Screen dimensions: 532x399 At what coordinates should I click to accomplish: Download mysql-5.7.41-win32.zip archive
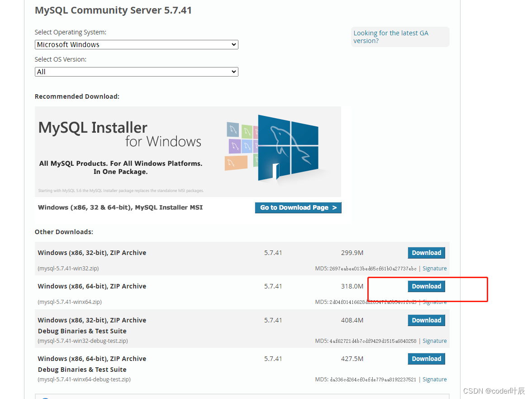pyautogui.click(x=427, y=253)
